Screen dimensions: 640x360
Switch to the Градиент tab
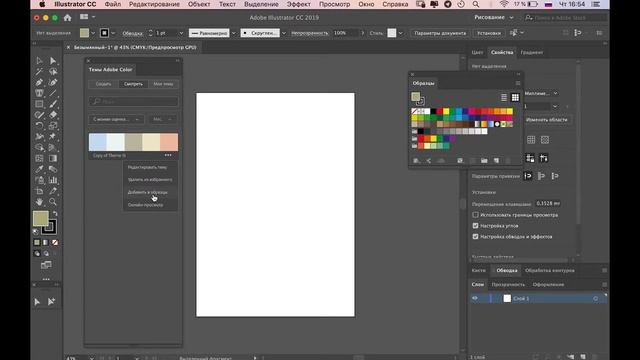(x=532, y=52)
